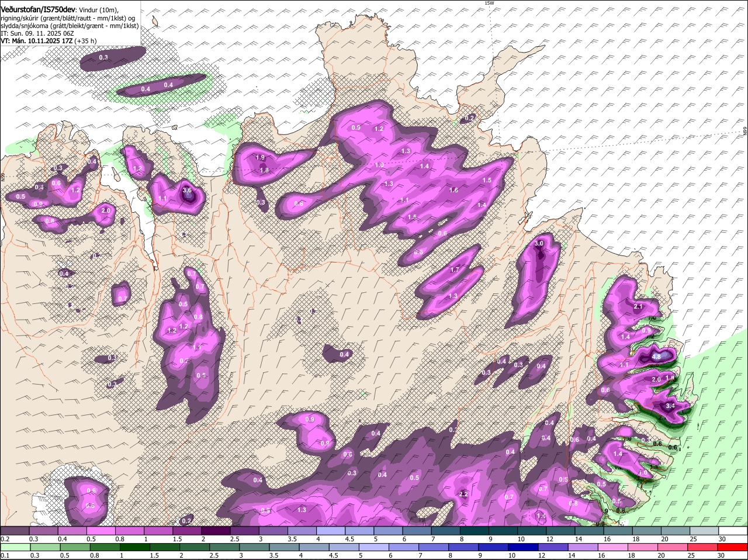Viewport: 748px width, 560px height.
Task: Select the dark teal 8 swatch in the top legend
Action: point(474,531)
